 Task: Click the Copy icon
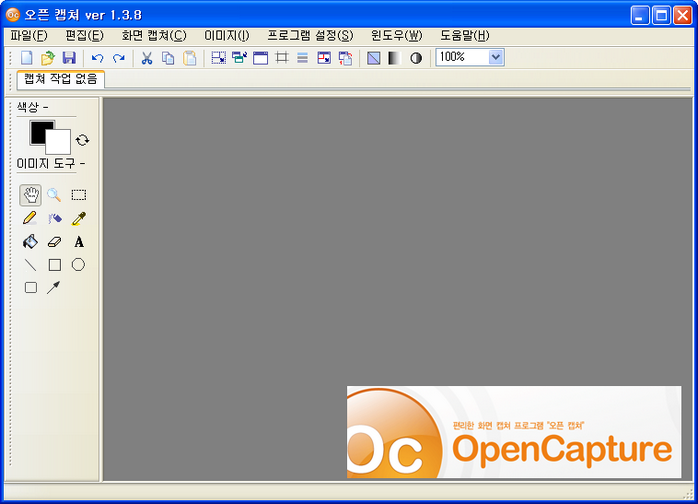tap(168, 58)
